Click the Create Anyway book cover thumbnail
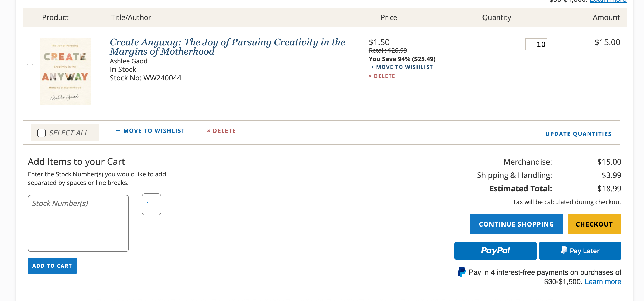The width and height of the screenshot is (644, 301). point(65,71)
